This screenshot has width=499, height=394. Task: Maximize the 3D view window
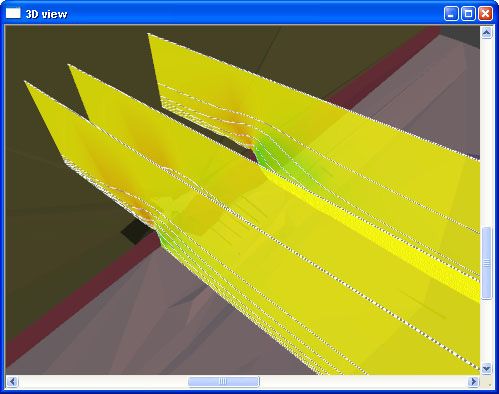click(468, 14)
